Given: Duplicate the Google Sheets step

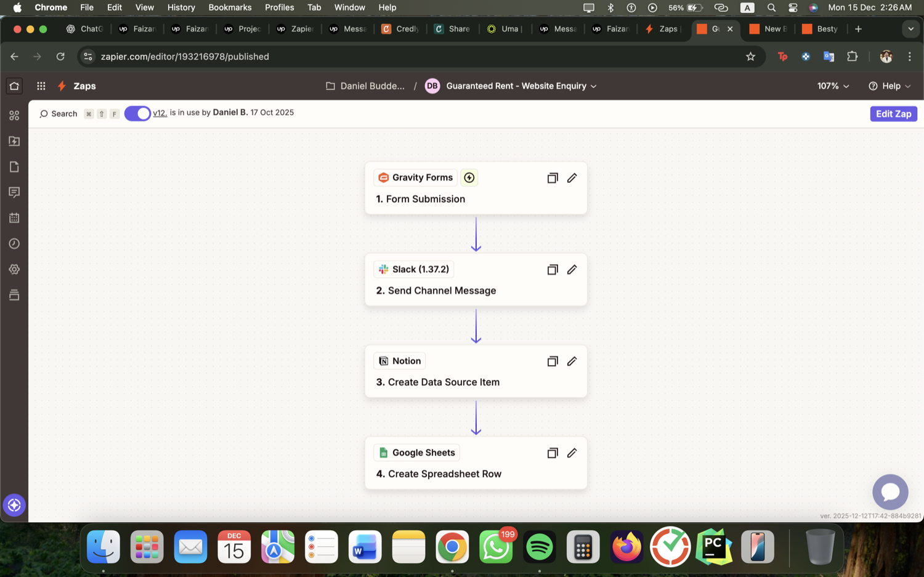Looking at the screenshot, I should [553, 453].
